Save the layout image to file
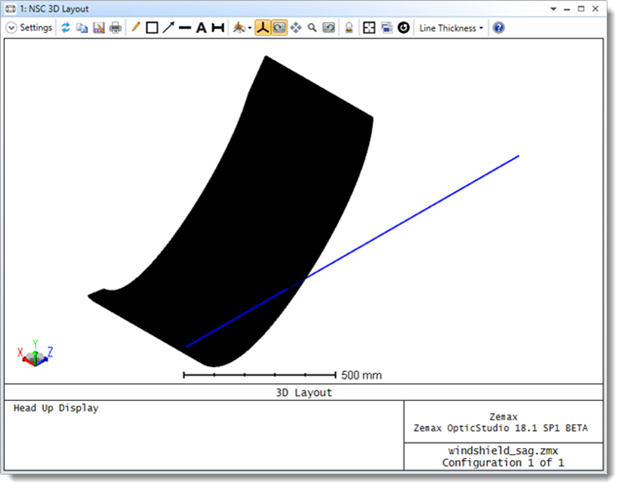Image resolution: width=621 pixels, height=488 pixels. pyautogui.click(x=99, y=28)
